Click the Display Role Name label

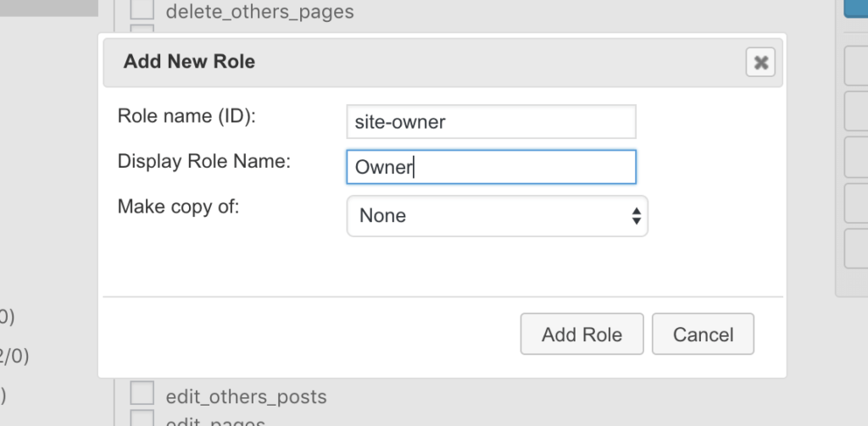point(203,161)
